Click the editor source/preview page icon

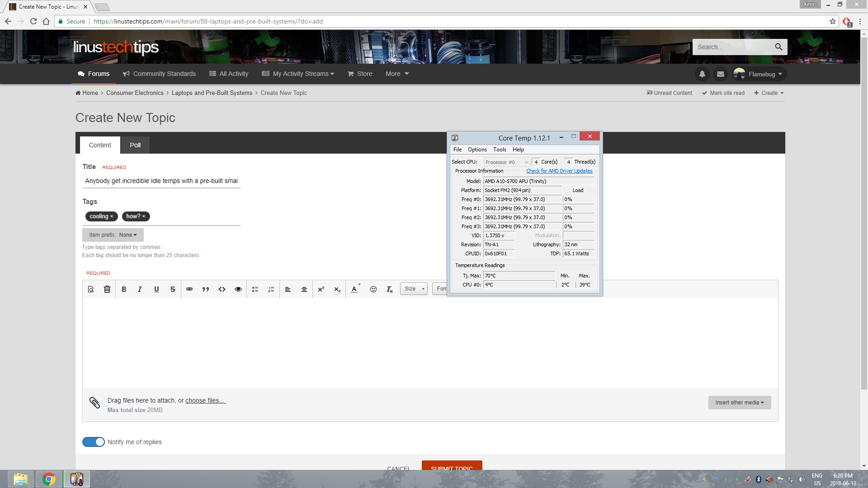(x=91, y=289)
